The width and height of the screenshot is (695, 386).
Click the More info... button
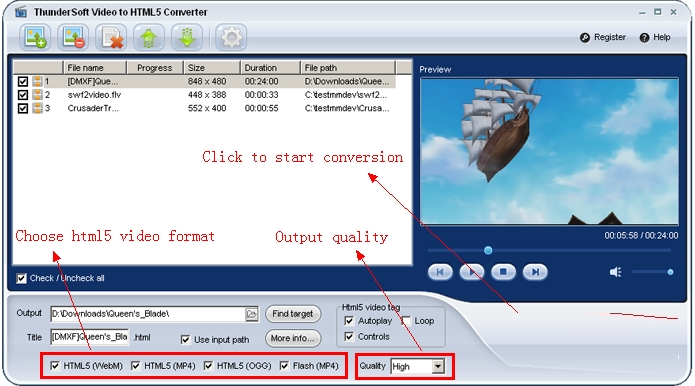(293, 338)
